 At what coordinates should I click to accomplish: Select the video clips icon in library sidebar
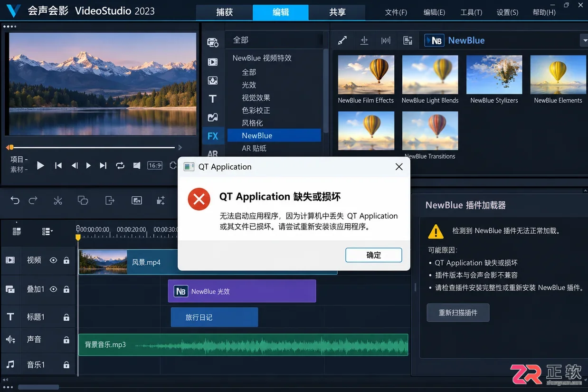[x=213, y=62]
